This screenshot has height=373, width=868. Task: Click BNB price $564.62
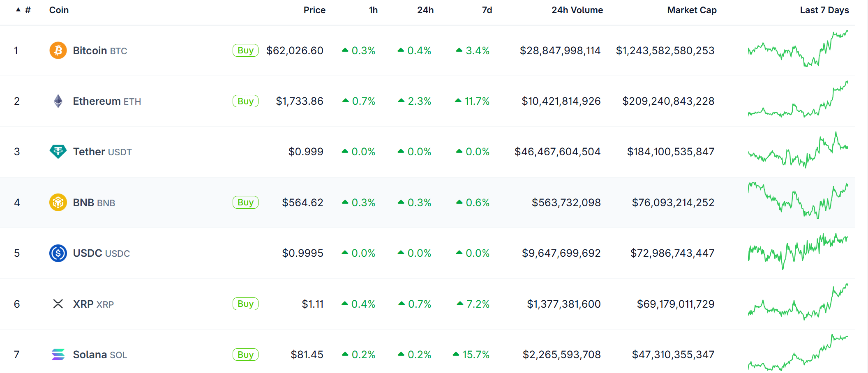[302, 203]
